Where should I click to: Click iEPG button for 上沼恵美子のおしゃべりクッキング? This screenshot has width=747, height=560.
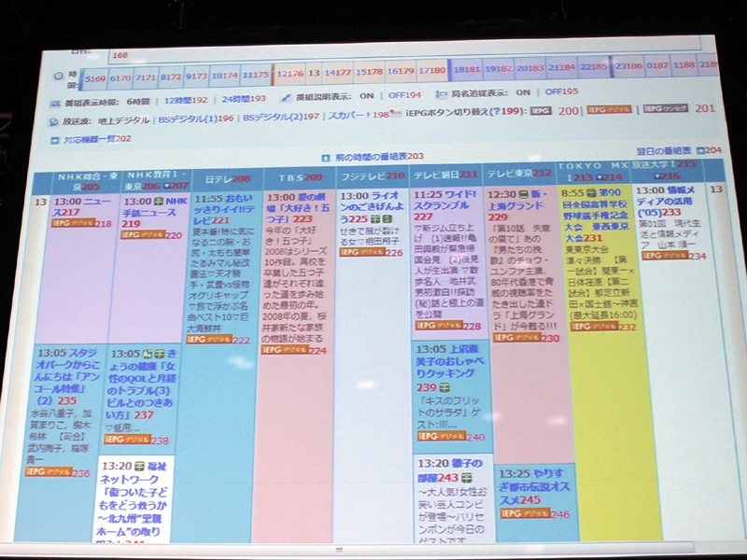point(441,436)
